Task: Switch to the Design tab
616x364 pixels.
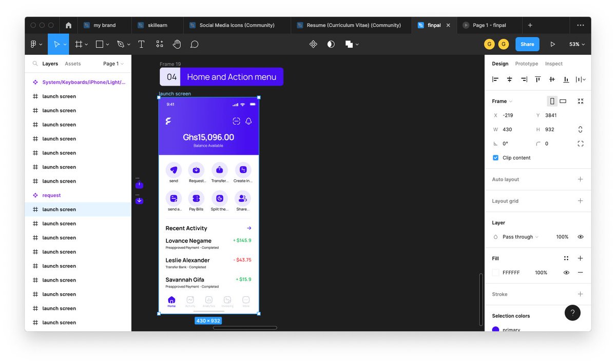Action: 500,64
